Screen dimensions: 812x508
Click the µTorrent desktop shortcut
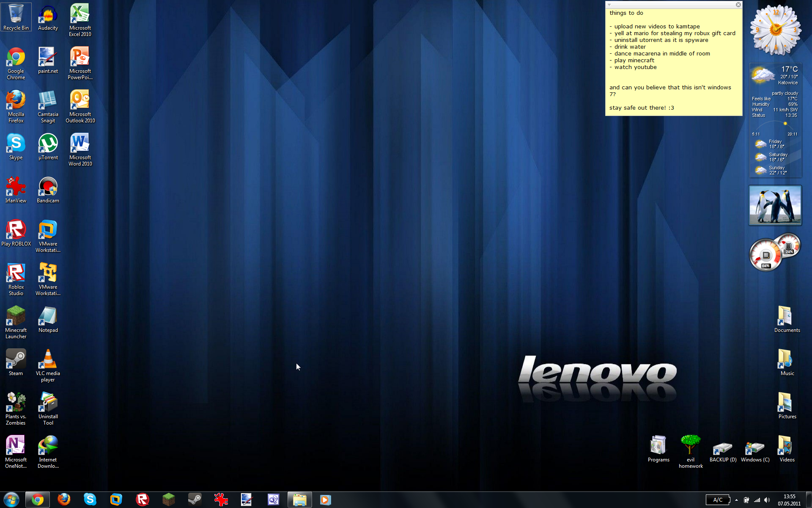pyautogui.click(x=48, y=146)
